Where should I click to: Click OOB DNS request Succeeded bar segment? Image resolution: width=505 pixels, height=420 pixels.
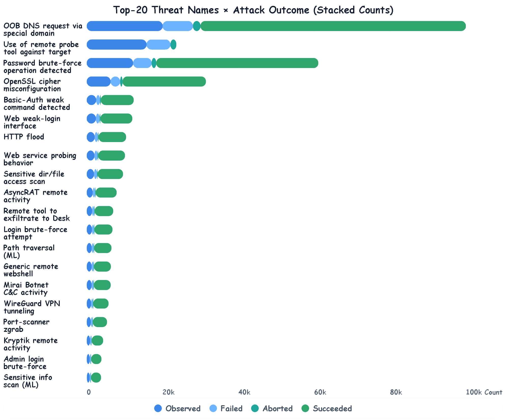(x=333, y=26)
